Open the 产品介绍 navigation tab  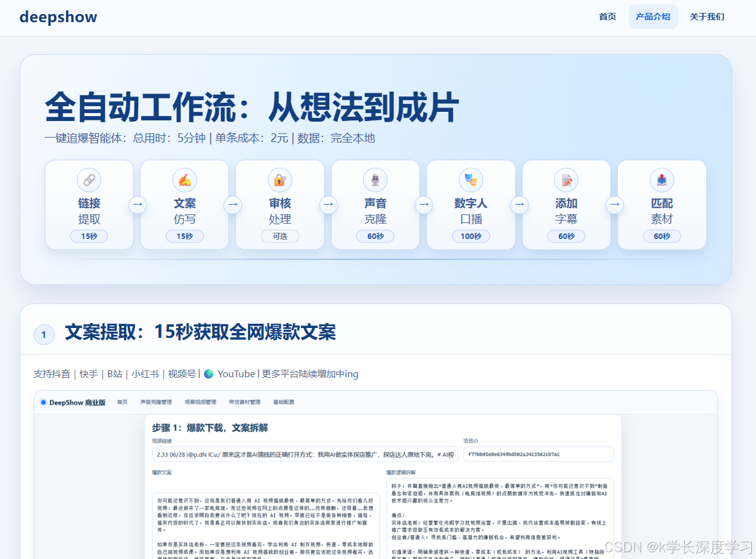653,17
